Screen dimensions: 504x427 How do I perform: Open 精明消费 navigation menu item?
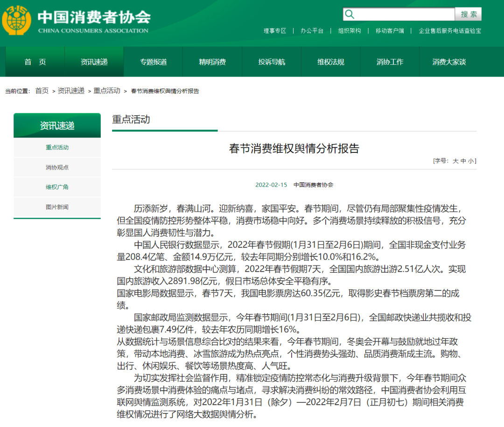coord(212,62)
